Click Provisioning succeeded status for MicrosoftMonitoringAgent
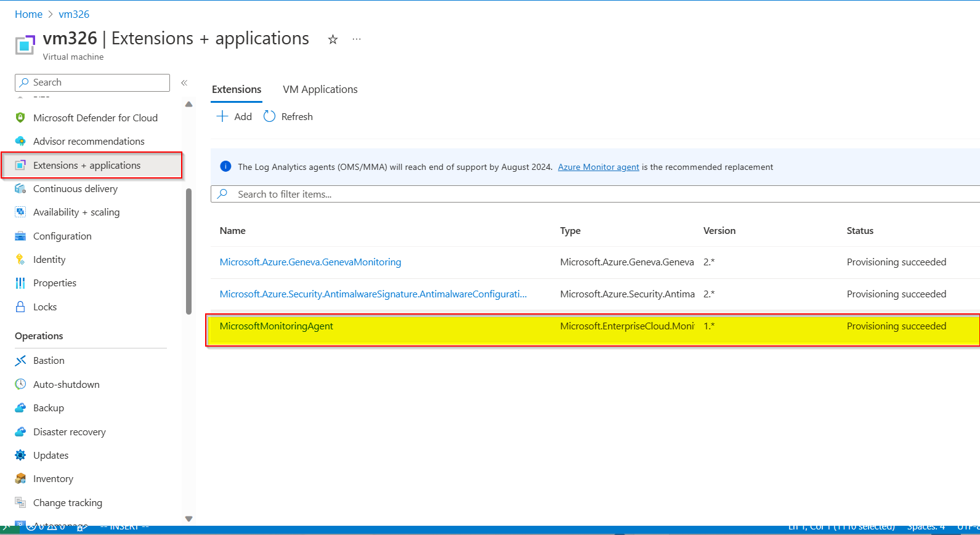The width and height of the screenshot is (980, 535). tap(896, 326)
